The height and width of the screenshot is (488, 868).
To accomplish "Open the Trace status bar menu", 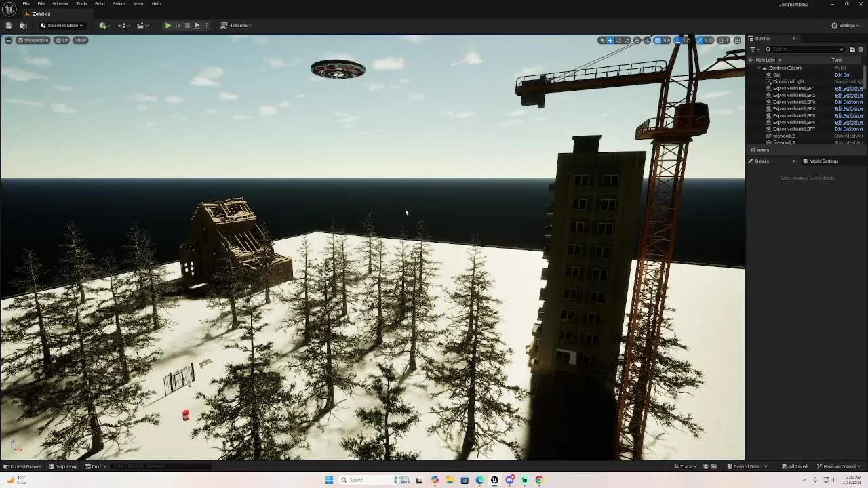I will click(x=686, y=466).
